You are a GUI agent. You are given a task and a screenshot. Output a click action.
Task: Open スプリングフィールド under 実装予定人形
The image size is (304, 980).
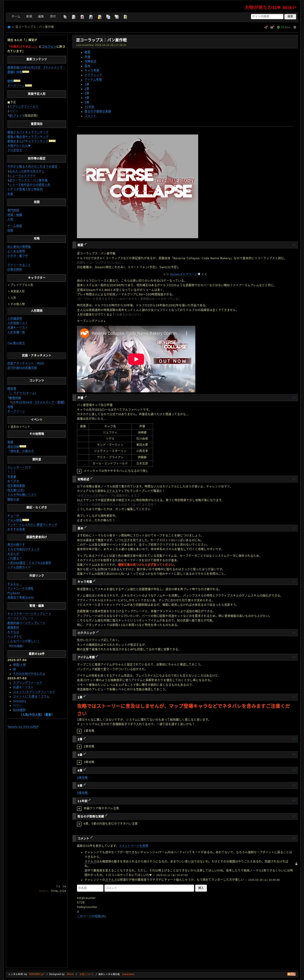coord(24,107)
